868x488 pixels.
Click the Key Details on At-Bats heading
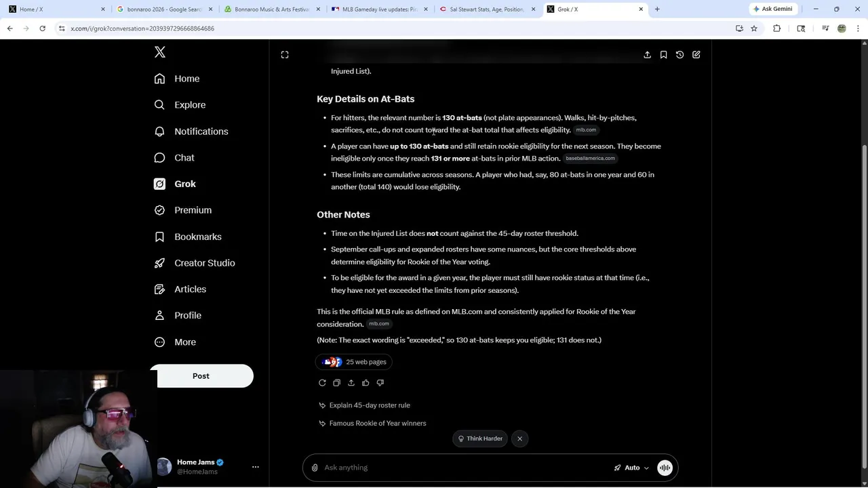click(366, 99)
